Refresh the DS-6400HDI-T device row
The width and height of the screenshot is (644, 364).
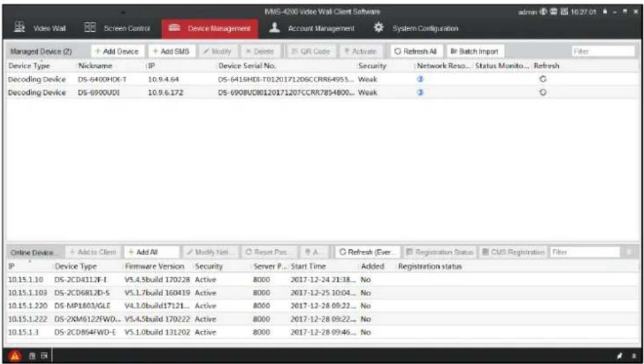pyautogui.click(x=543, y=80)
